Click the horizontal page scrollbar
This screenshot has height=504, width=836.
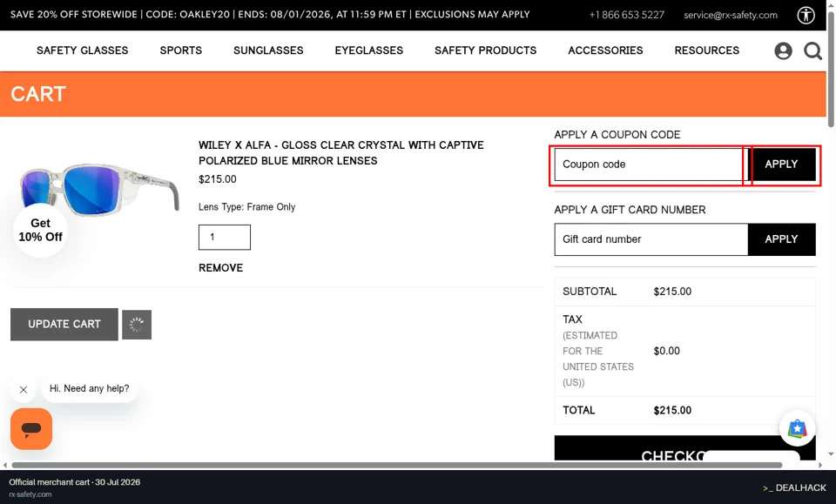click(397, 465)
